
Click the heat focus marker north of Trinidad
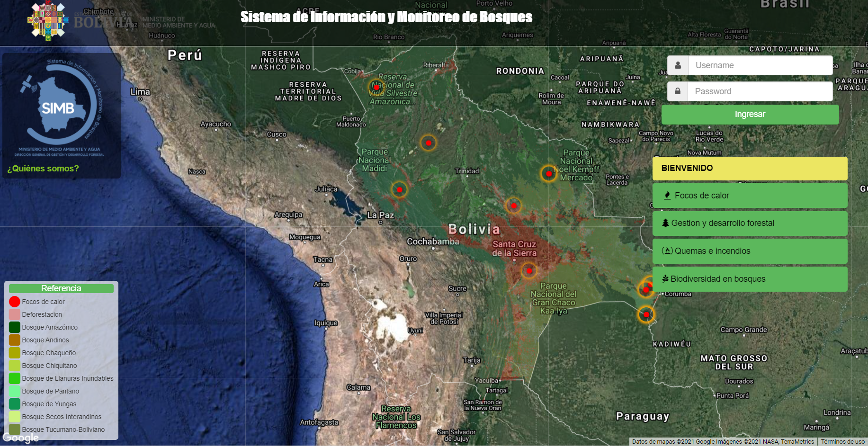point(429,143)
